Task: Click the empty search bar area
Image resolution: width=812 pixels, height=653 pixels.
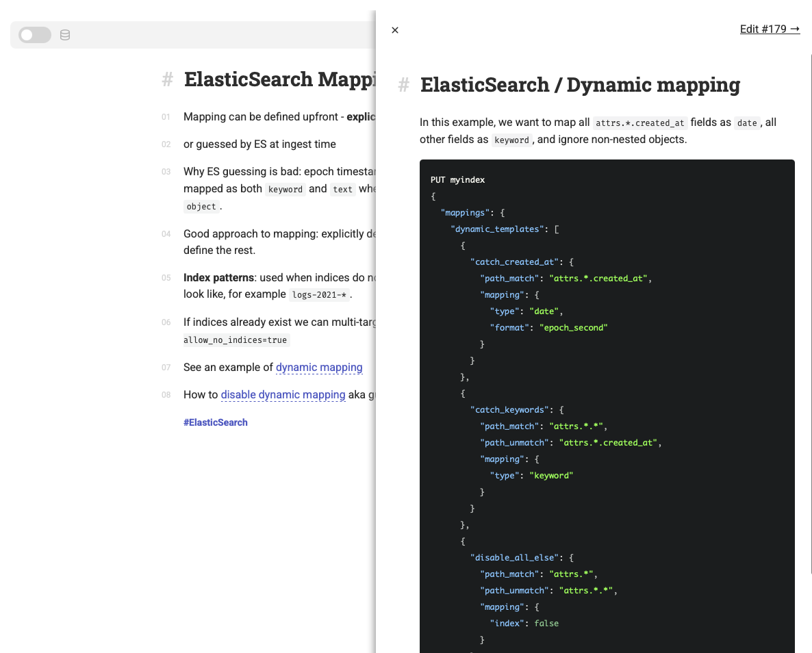Action: tap(219, 35)
